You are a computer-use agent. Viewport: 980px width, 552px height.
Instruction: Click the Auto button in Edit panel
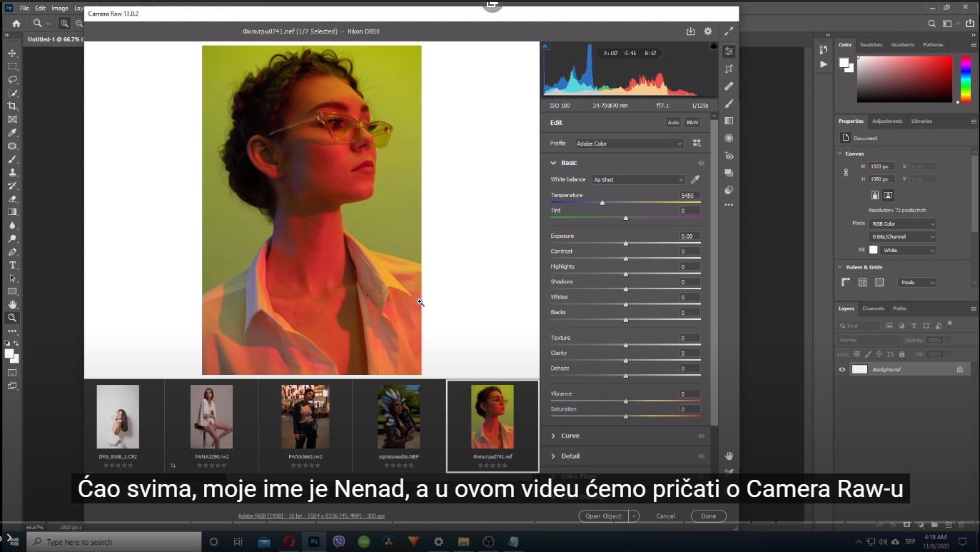coord(673,123)
